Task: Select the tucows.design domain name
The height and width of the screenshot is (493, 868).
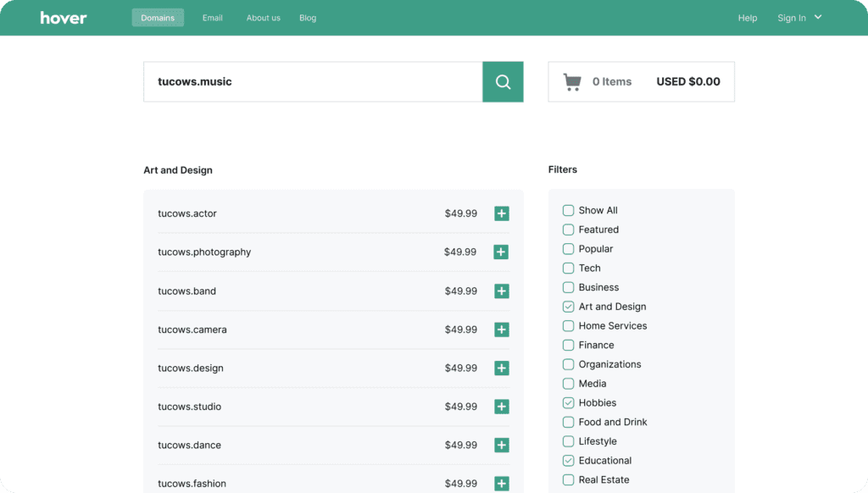Action: tap(191, 368)
